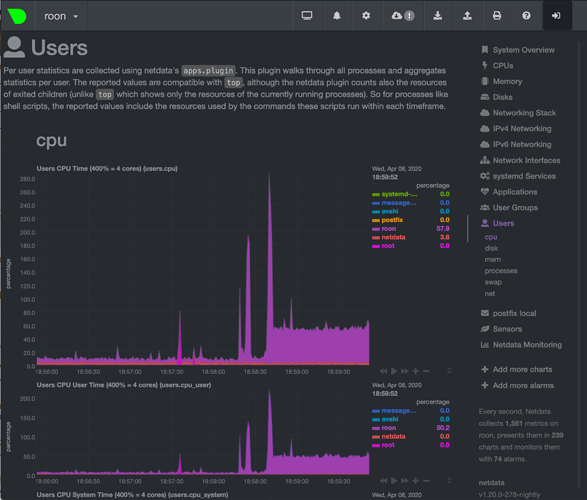Jump to mem submenu under Users
Screen dimensions: 587x500
tap(493, 259)
